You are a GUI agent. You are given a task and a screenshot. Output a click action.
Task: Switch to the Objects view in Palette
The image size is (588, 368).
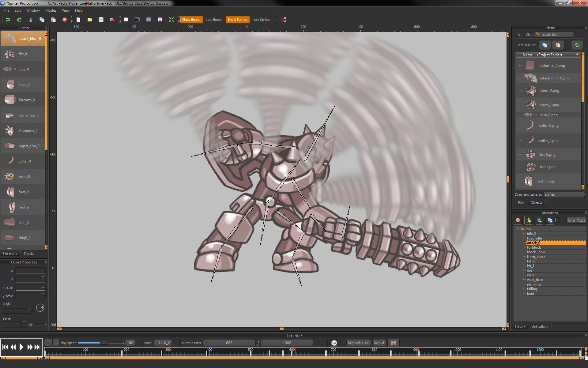(x=536, y=202)
